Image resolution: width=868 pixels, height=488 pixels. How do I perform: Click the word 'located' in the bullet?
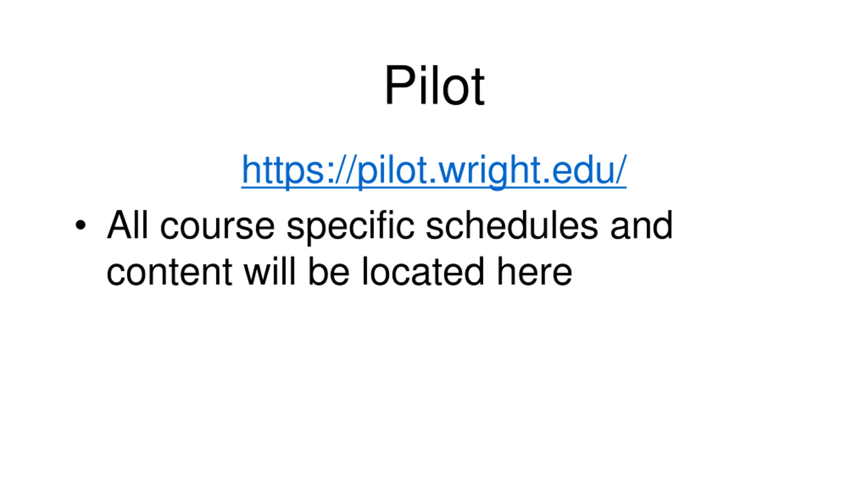tap(423, 271)
